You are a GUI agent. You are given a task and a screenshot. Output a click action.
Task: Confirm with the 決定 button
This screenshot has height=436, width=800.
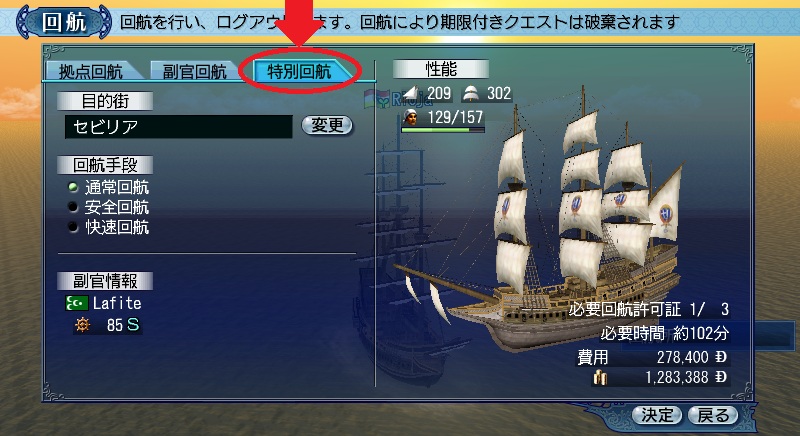(657, 415)
